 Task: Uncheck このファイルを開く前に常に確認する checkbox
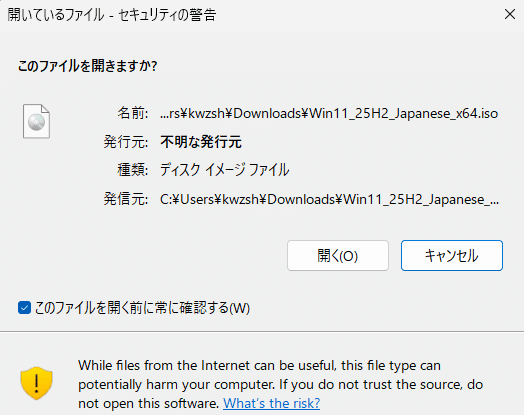[x=24, y=308]
